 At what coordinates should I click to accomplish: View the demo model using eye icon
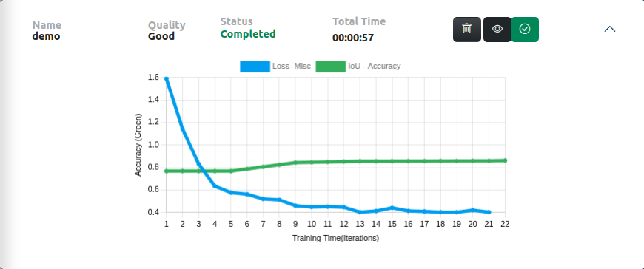[x=497, y=30]
